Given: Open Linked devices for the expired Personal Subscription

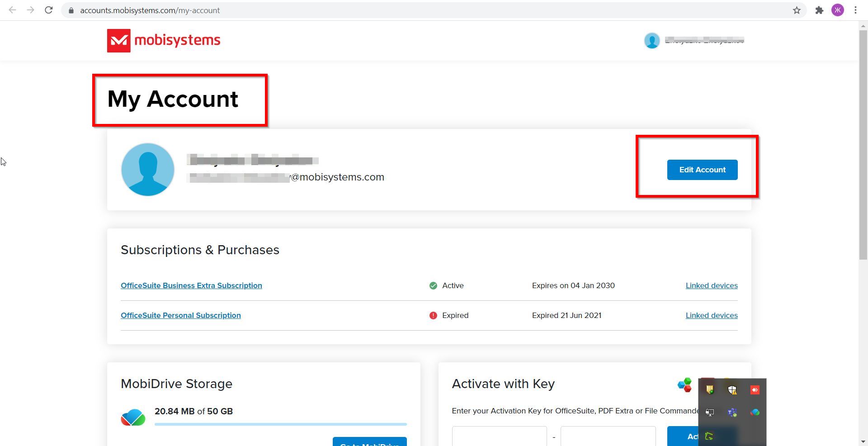Looking at the screenshot, I should [712, 315].
